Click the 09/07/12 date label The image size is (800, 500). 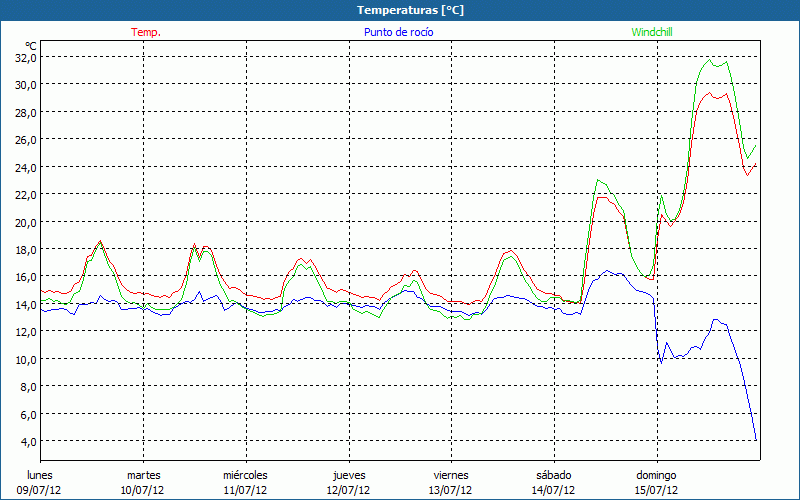pyautogui.click(x=40, y=490)
